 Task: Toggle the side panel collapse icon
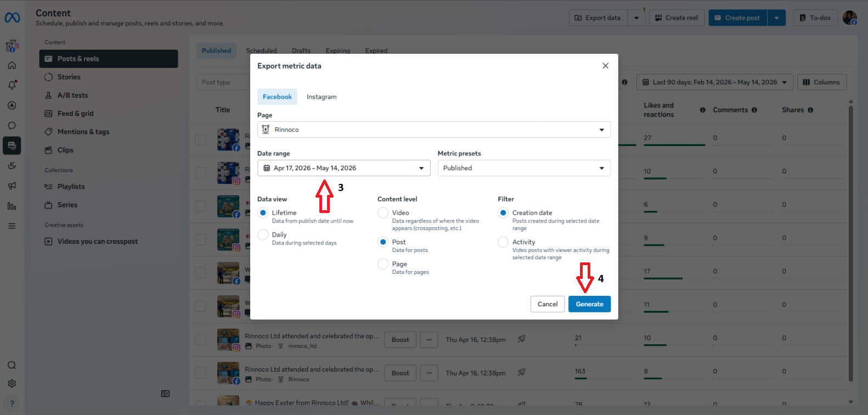coord(165,394)
